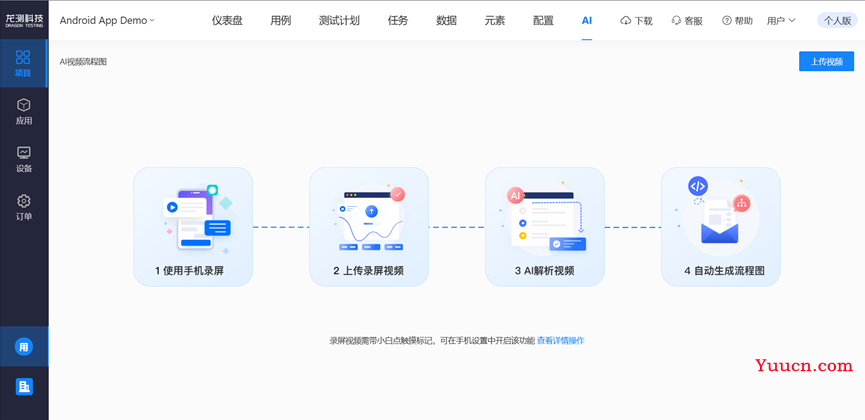Click the '1 使用手机录屏' step label
The image size is (865, 420).
click(x=189, y=271)
